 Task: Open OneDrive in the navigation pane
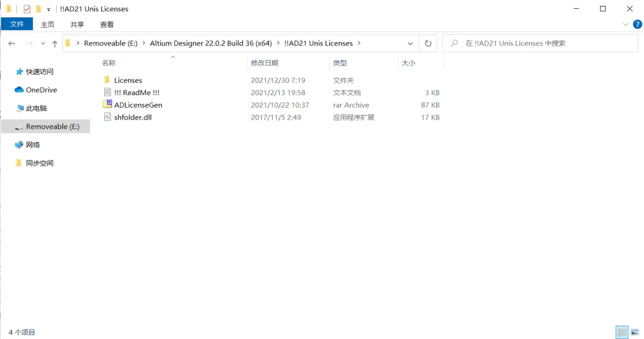(x=42, y=90)
